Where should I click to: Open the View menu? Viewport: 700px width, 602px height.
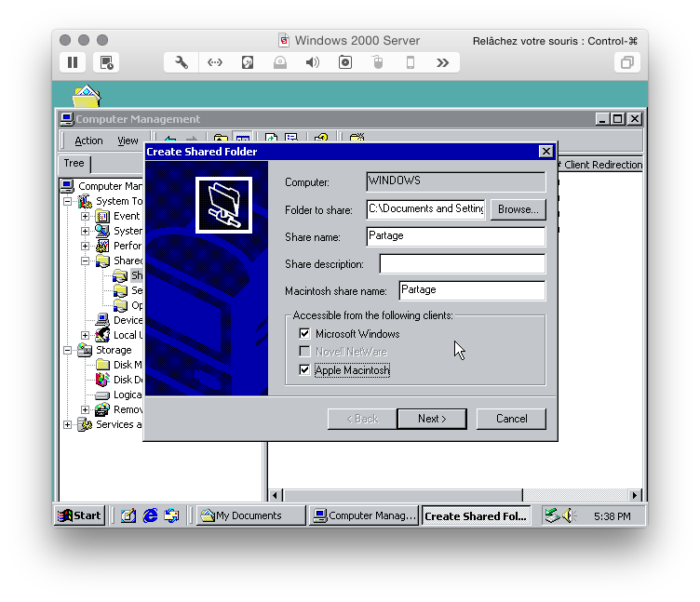(128, 140)
